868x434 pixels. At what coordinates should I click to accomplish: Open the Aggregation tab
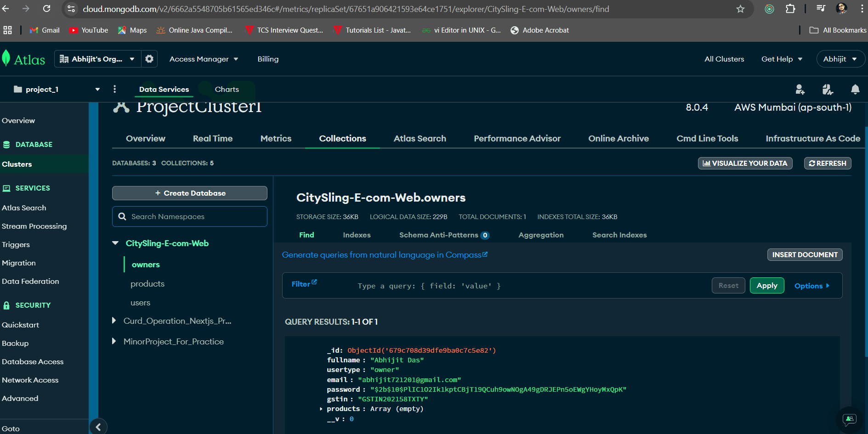click(x=541, y=235)
